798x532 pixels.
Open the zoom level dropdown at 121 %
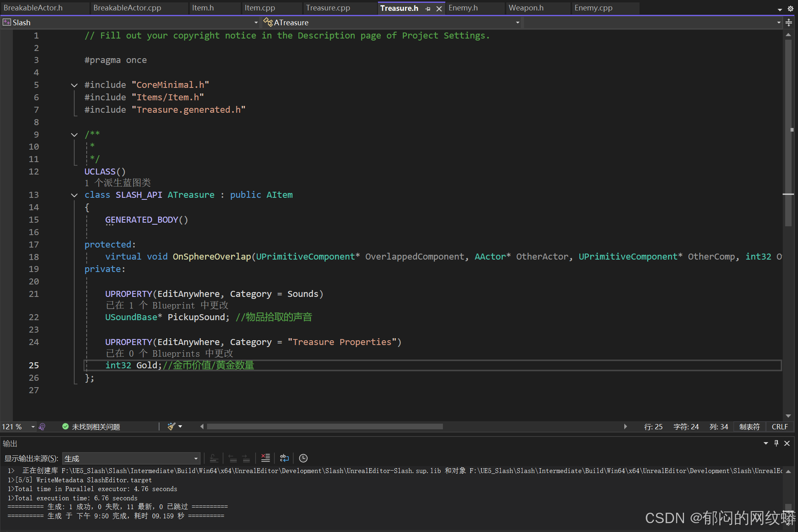pos(33,427)
